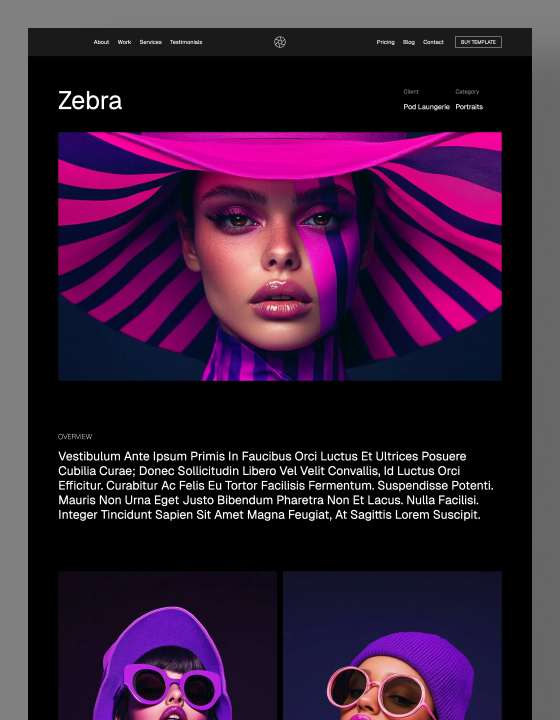Click the circular aperture logo in header
Screen dimensions: 560x720
pos(280,42)
